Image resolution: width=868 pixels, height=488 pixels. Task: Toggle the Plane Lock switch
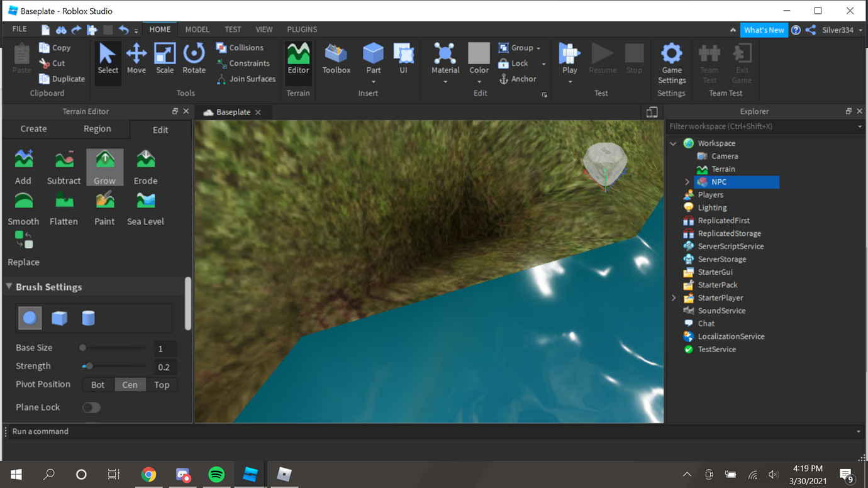91,408
